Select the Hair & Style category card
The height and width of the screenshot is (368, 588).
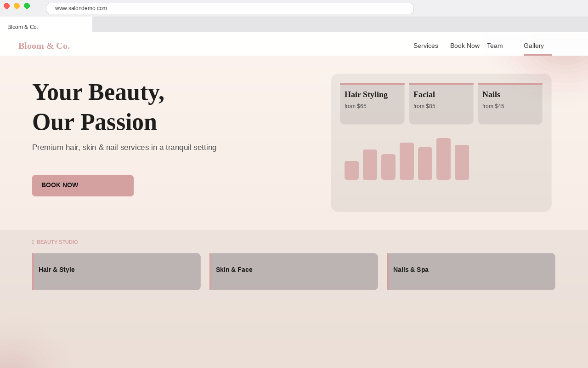(116, 271)
